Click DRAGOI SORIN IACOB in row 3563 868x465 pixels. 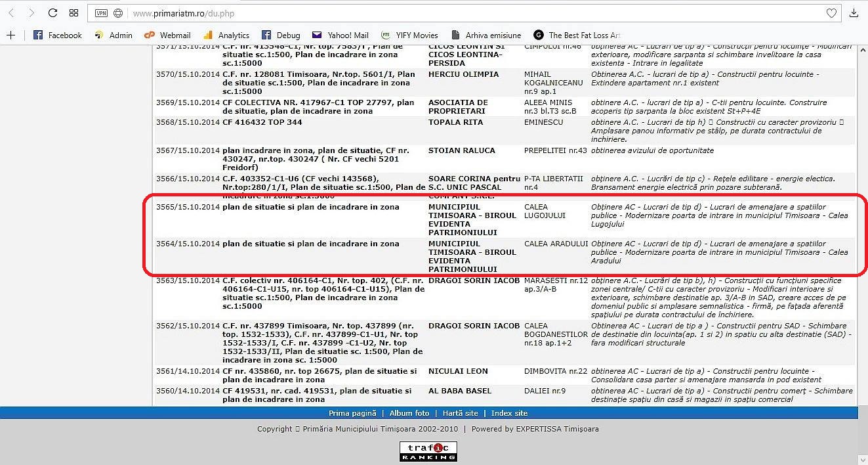(x=474, y=280)
